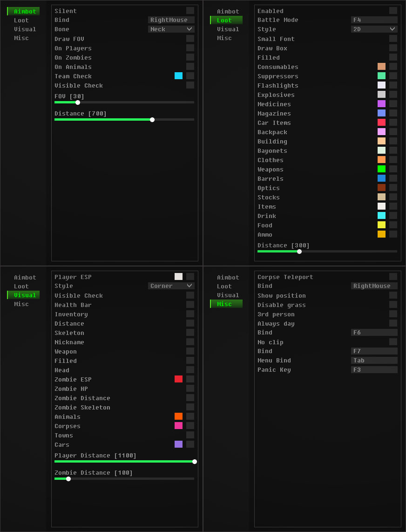
Task: Click the Menu Bind field showing Tab
Action: click(x=374, y=361)
